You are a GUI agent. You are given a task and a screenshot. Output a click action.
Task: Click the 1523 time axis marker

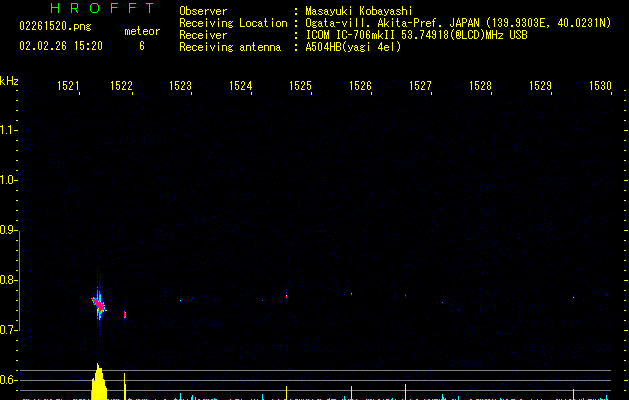point(181,86)
